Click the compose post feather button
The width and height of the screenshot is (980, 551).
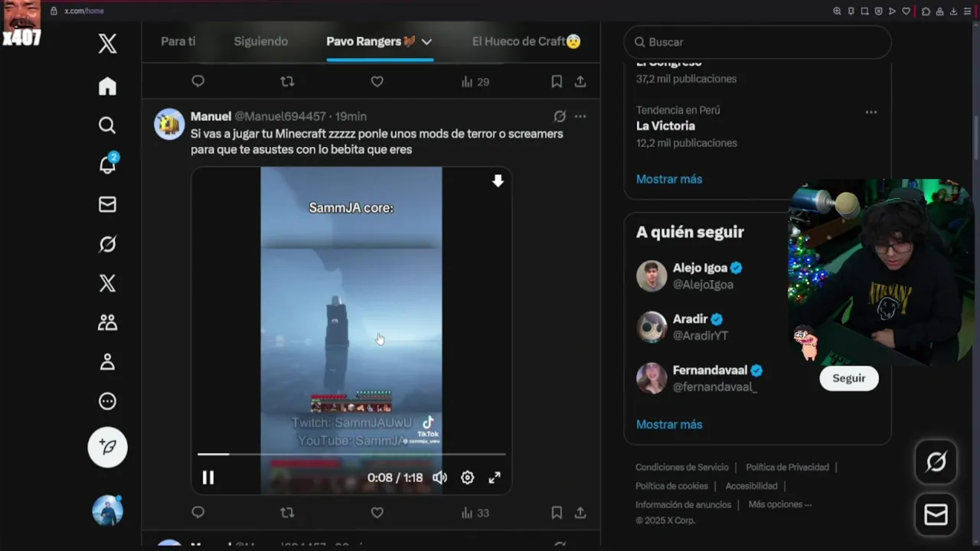point(107,447)
